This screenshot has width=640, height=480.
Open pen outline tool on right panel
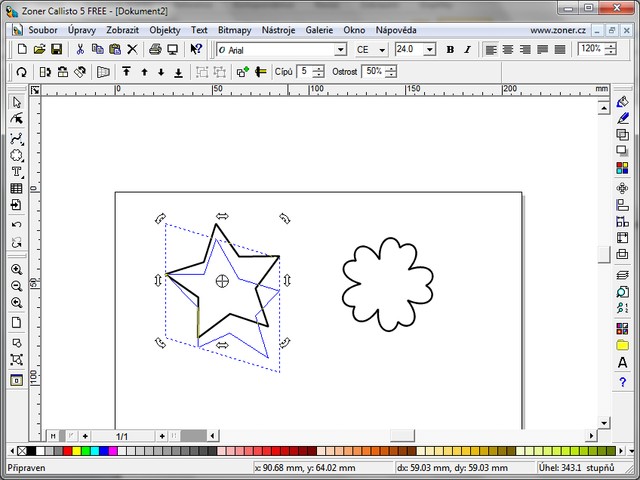pyautogui.click(x=622, y=118)
